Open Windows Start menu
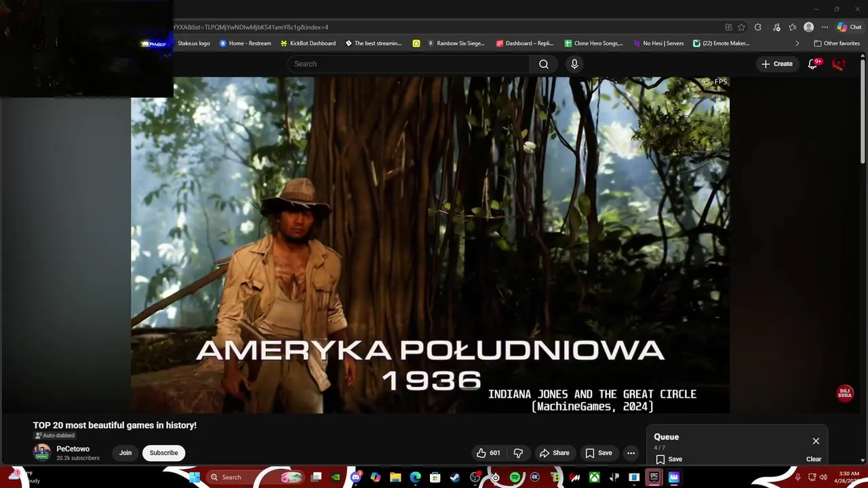The image size is (868, 488). pos(195,477)
